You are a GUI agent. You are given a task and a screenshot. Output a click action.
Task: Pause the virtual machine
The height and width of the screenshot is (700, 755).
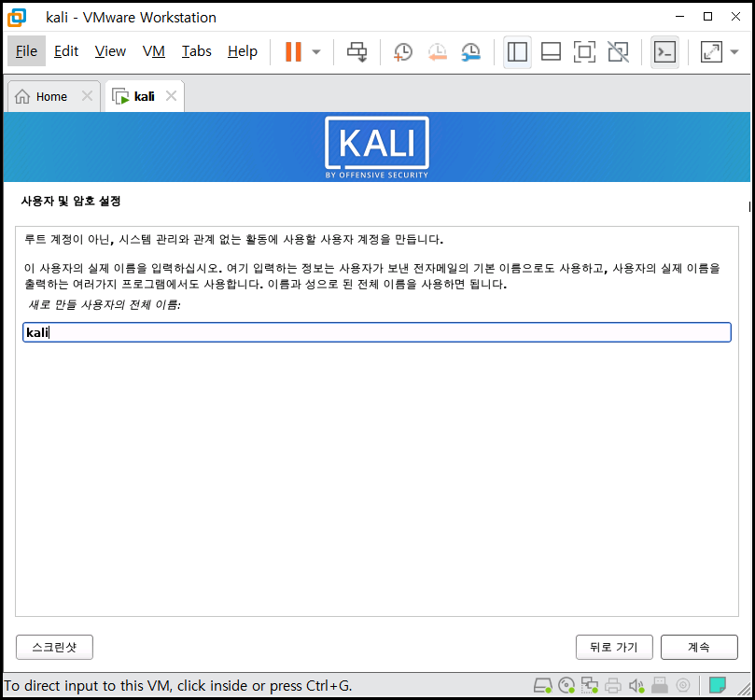[x=293, y=51]
